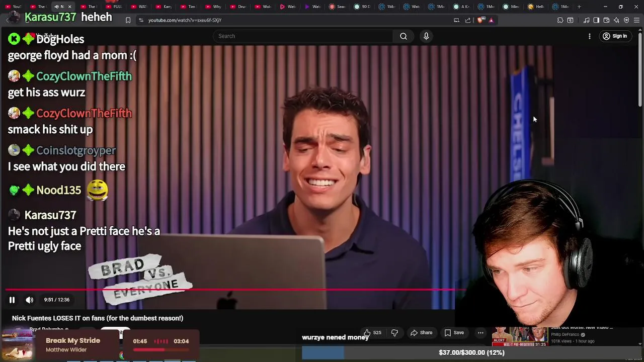The image size is (644, 362).
Task: Switch to the '90 D' tab
Action: tap(362, 7)
